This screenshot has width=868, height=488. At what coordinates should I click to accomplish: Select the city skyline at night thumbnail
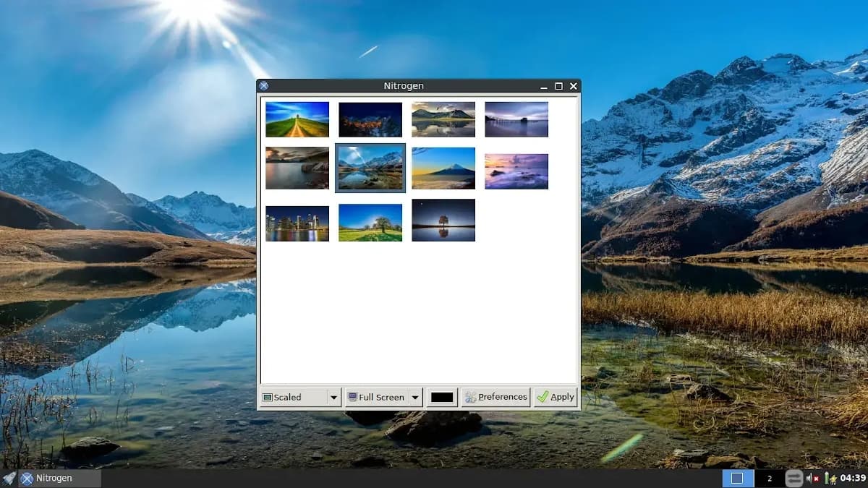pyautogui.click(x=297, y=223)
